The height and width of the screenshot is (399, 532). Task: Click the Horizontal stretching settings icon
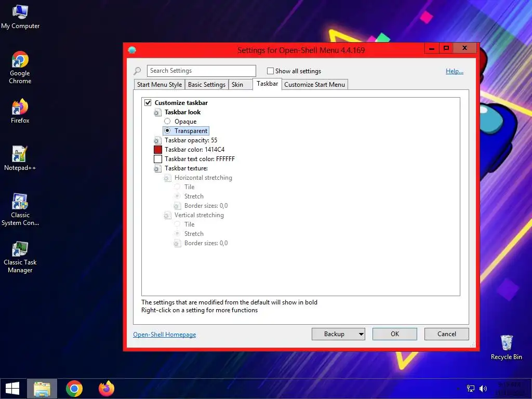click(167, 178)
